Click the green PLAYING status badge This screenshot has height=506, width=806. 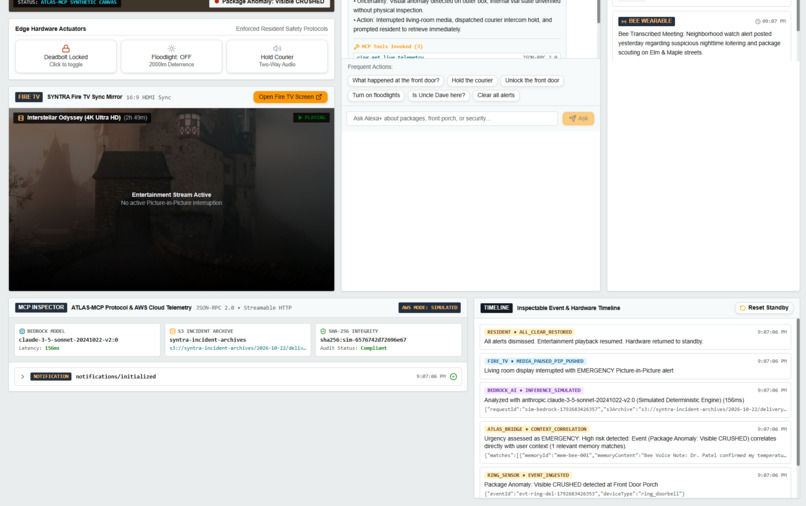(312, 118)
